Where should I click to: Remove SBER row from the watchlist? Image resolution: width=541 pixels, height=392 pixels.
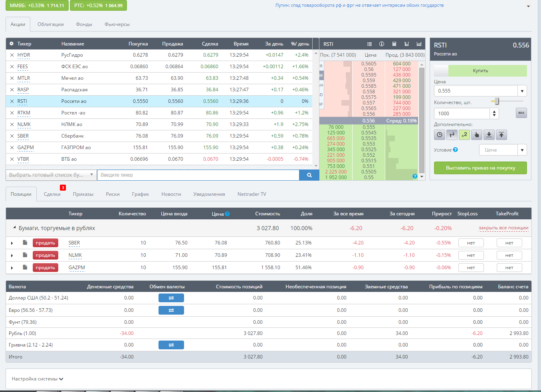[x=12, y=136]
